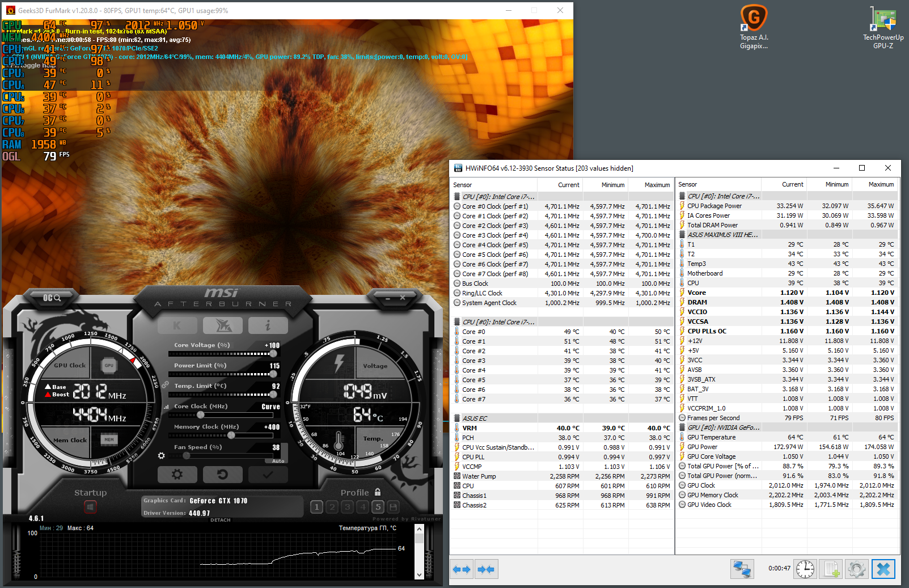This screenshot has width=909, height=588.
Task: Select the 'GPU Temperature' sensor row
Action: (x=787, y=437)
